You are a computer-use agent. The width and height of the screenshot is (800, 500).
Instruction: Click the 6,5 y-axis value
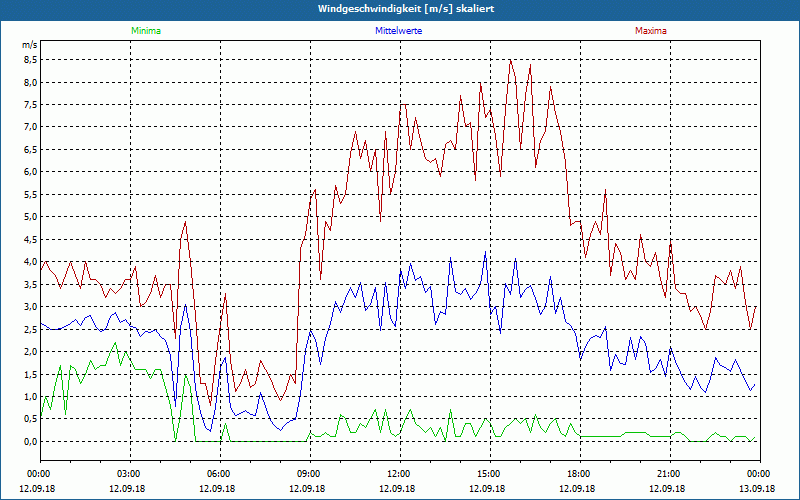click(31, 149)
